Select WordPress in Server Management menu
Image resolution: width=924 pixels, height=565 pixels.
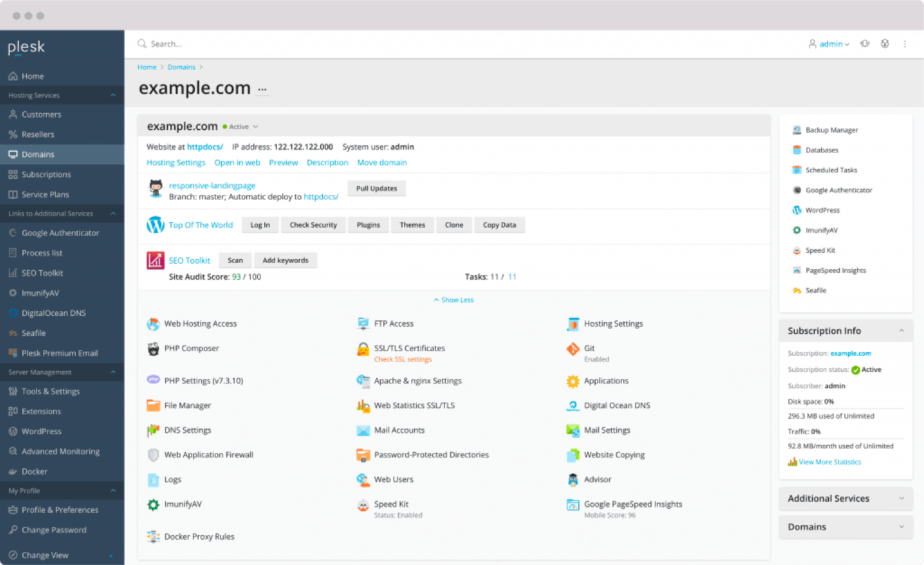(41, 431)
